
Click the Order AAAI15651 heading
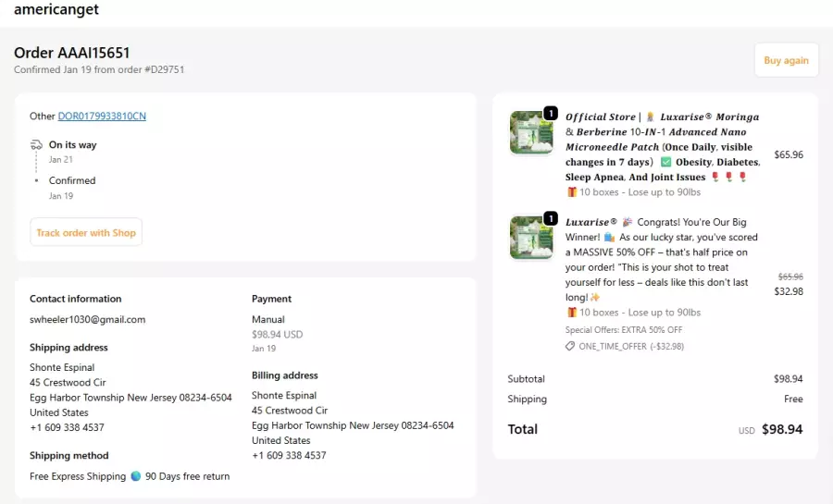pyautogui.click(x=72, y=53)
